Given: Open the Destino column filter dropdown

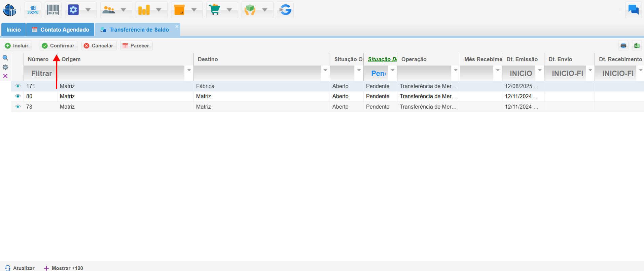Looking at the screenshot, I should (x=325, y=70).
